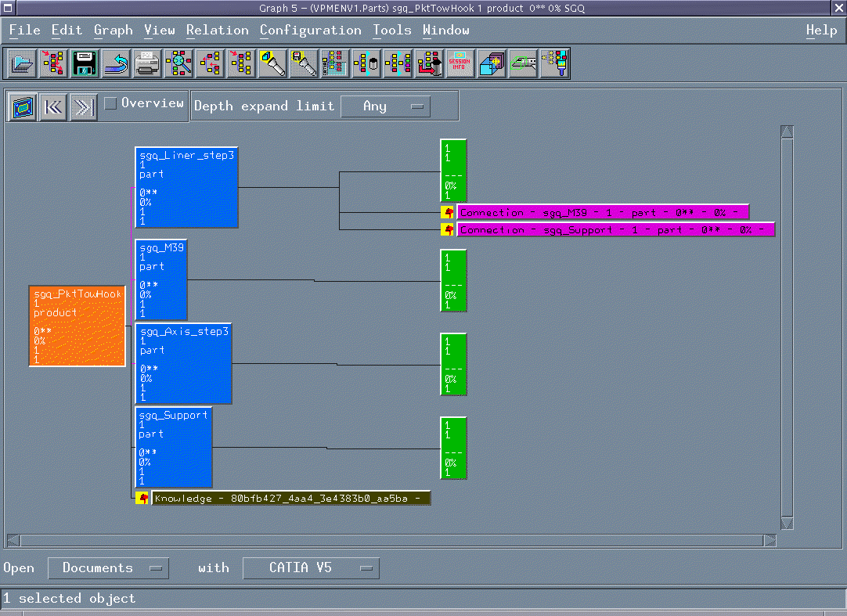
Task: Enable the Overview checkbox
Action: [111, 103]
